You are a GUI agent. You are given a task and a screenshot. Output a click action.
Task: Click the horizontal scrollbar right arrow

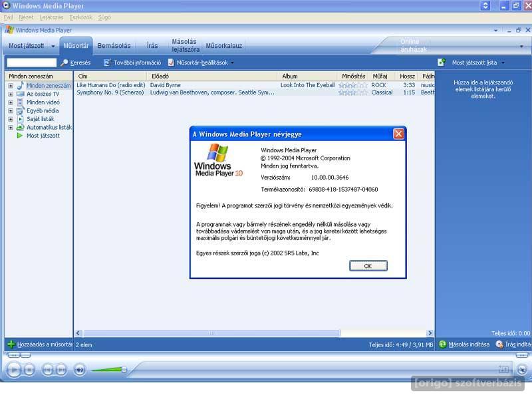(x=430, y=333)
